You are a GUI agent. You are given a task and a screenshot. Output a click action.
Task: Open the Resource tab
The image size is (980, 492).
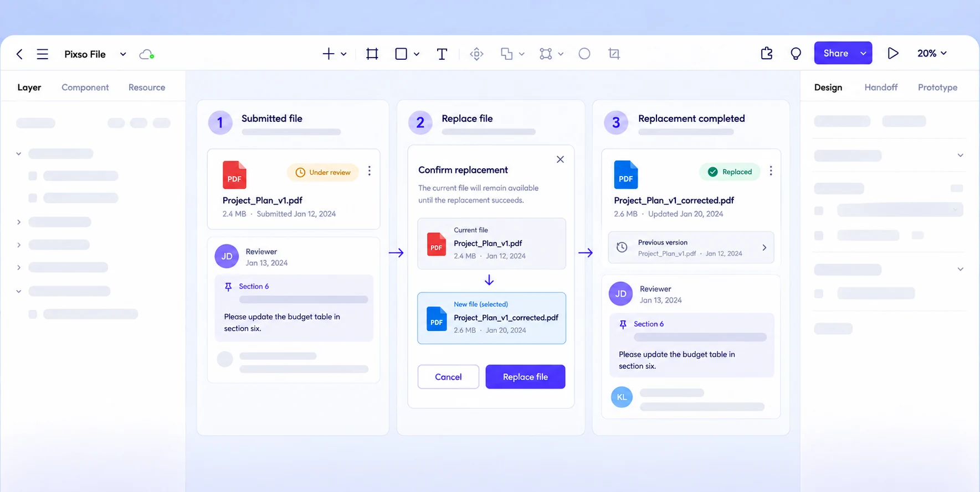pos(147,87)
